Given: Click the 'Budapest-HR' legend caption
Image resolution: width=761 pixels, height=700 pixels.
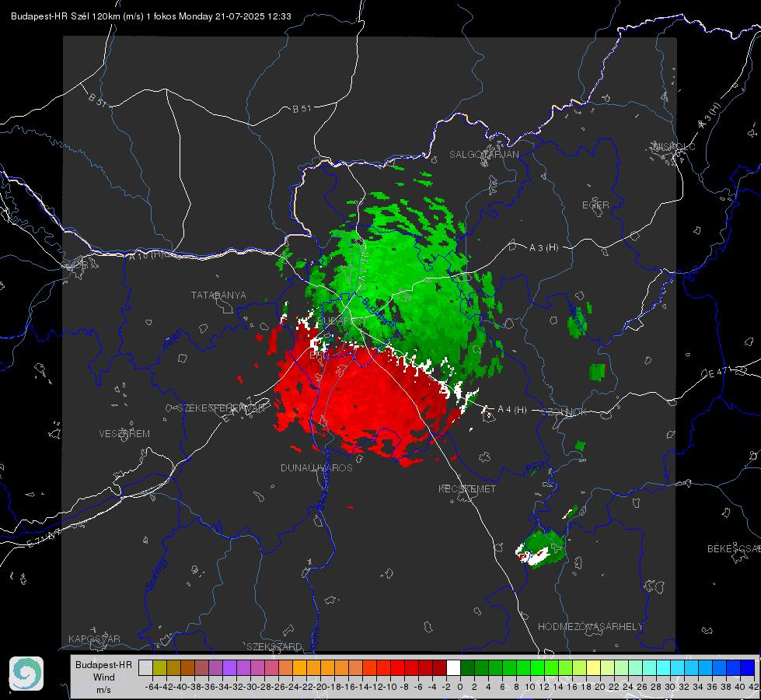Looking at the screenshot, I should 103,664.
